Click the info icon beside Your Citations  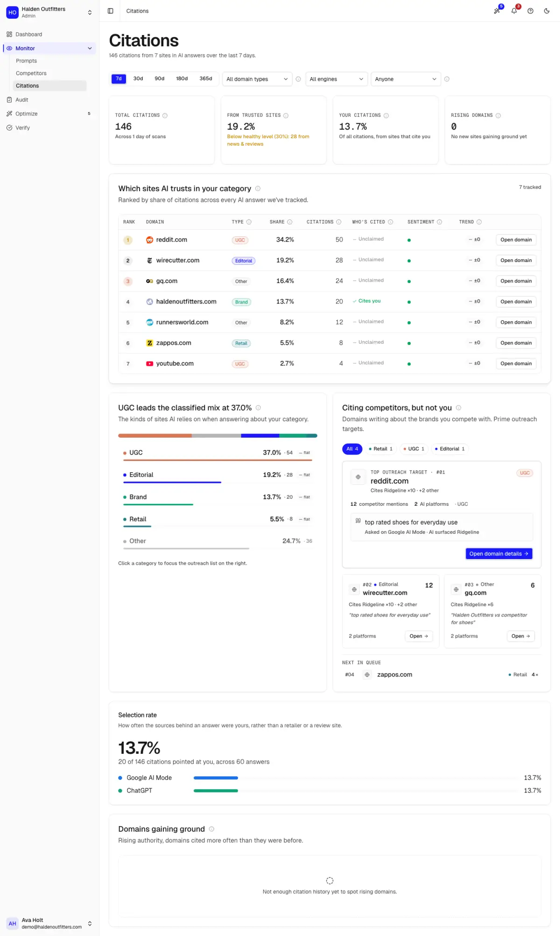(x=386, y=115)
